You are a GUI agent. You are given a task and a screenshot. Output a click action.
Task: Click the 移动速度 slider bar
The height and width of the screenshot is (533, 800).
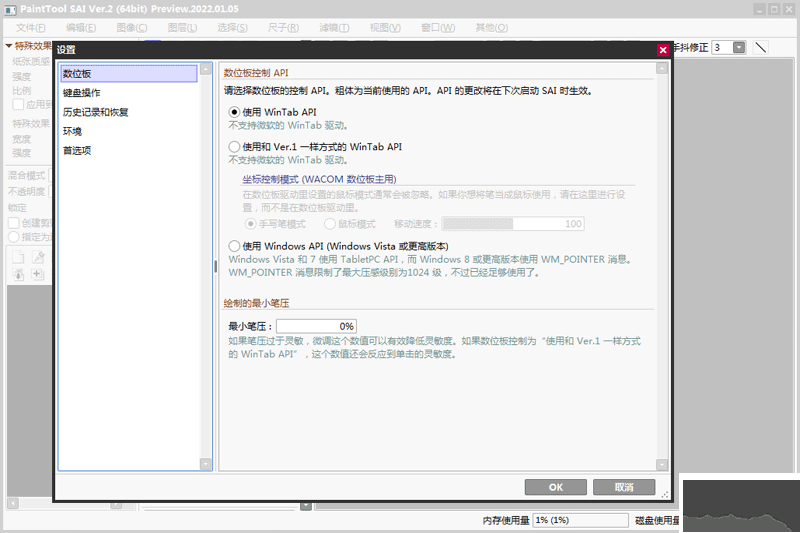[513, 224]
